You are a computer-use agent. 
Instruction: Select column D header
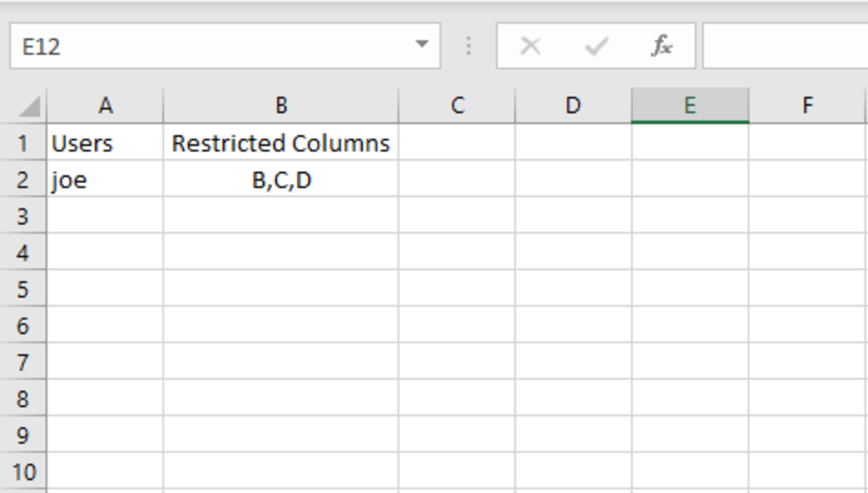(573, 106)
